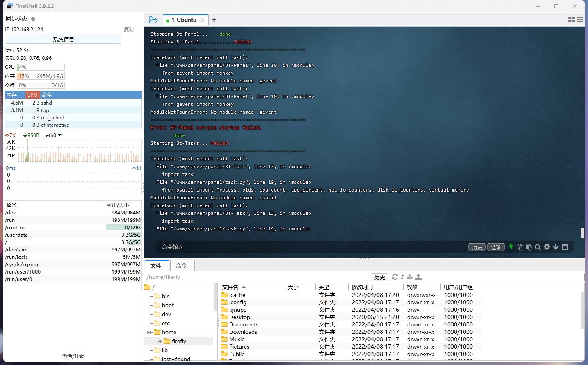Open file path 历史 history button
The width and height of the screenshot is (588, 365).
point(380,277)
